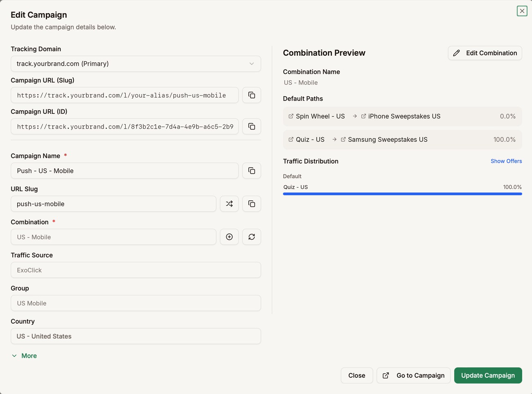Open Quiz - US lander link icon
532x394 pixels.
click(x=291, y=140)
